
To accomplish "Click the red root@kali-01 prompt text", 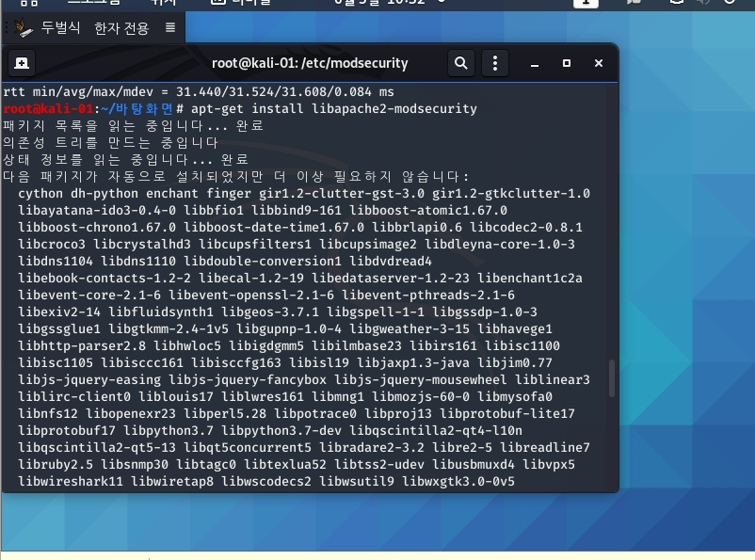I will pos(48,109).
